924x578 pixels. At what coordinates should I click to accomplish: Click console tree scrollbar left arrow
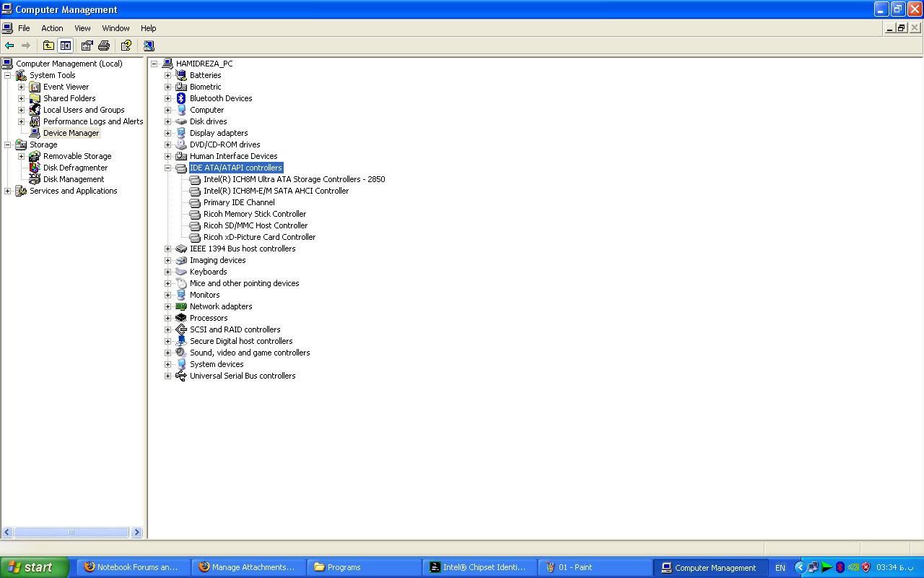click(x=7, y=532)
